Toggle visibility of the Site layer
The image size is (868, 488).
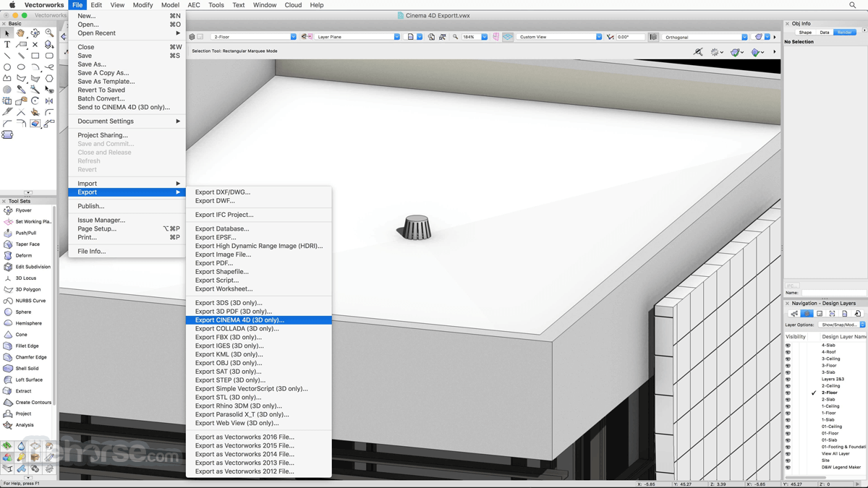pos(788,459)
